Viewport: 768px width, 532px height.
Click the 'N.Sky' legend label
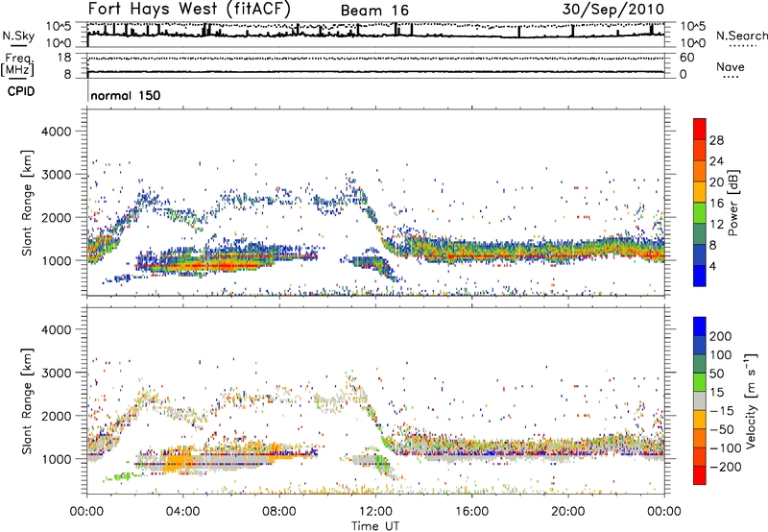pyautogui.click(x=18, y=36)
